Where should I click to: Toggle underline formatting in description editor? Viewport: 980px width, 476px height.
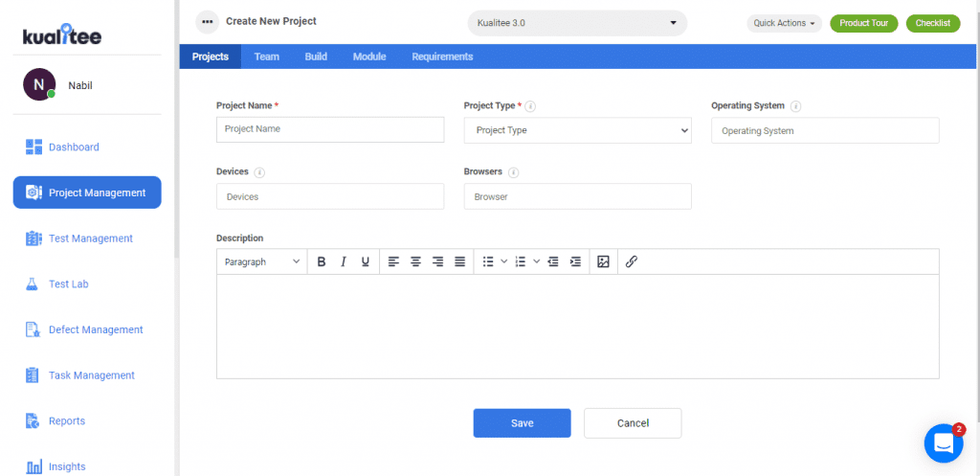point(366,262)
